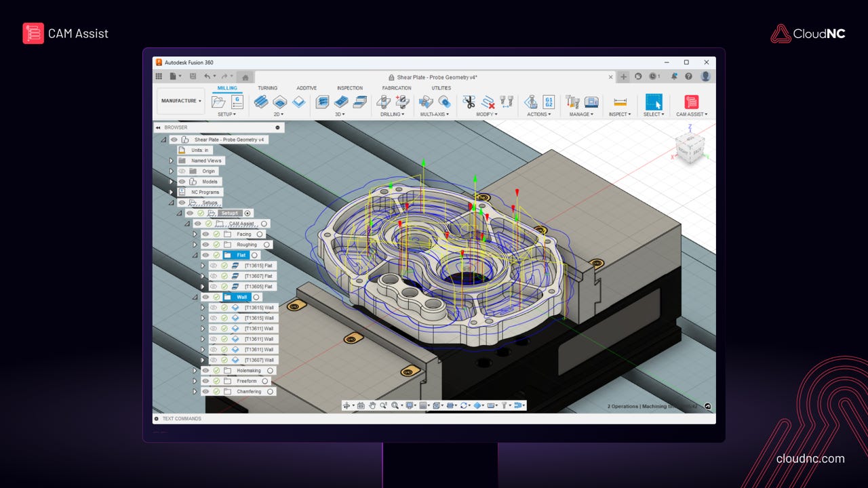868x488 pixels.
Task: Toggle visibility eye of Models node
Action: pos(182,182)
